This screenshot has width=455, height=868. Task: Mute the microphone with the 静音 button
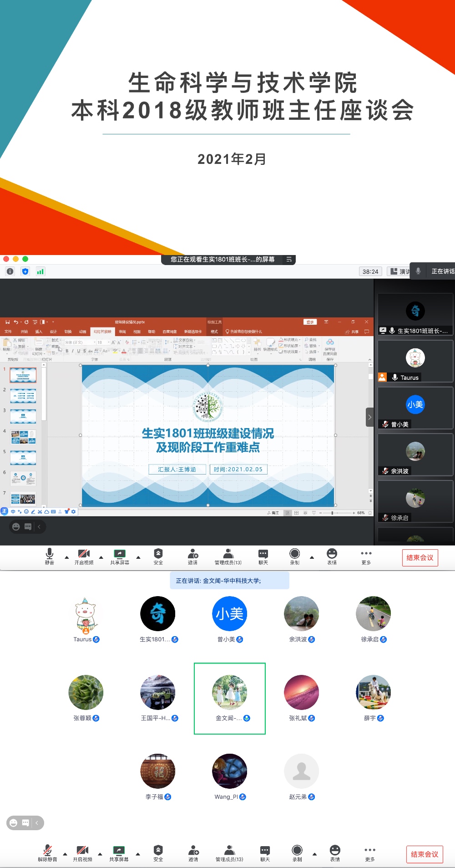coord(50,556)
